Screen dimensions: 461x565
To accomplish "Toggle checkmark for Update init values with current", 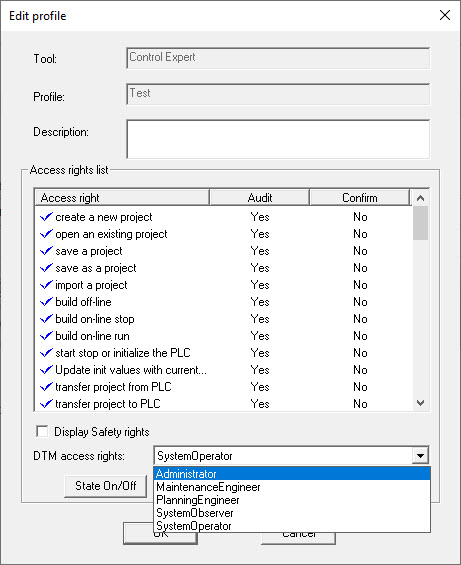I will (46, 370).
